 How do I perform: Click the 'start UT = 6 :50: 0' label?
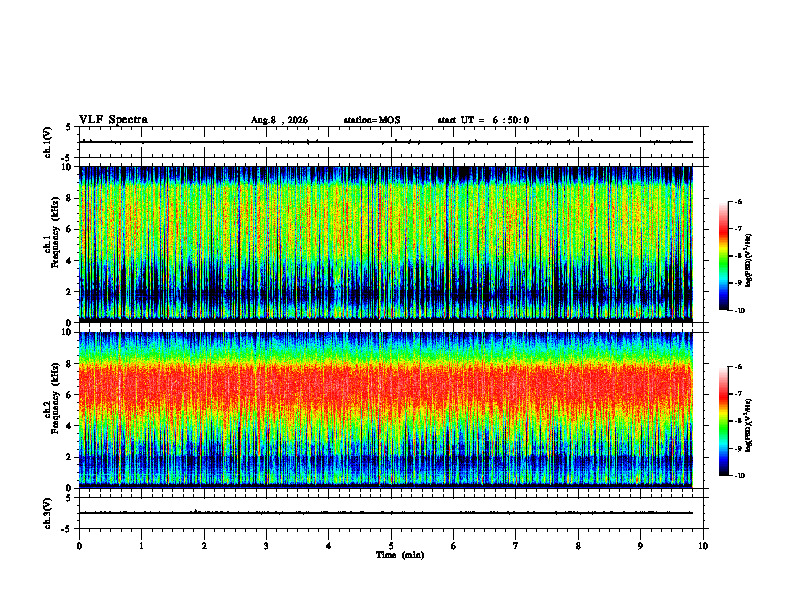483,120
